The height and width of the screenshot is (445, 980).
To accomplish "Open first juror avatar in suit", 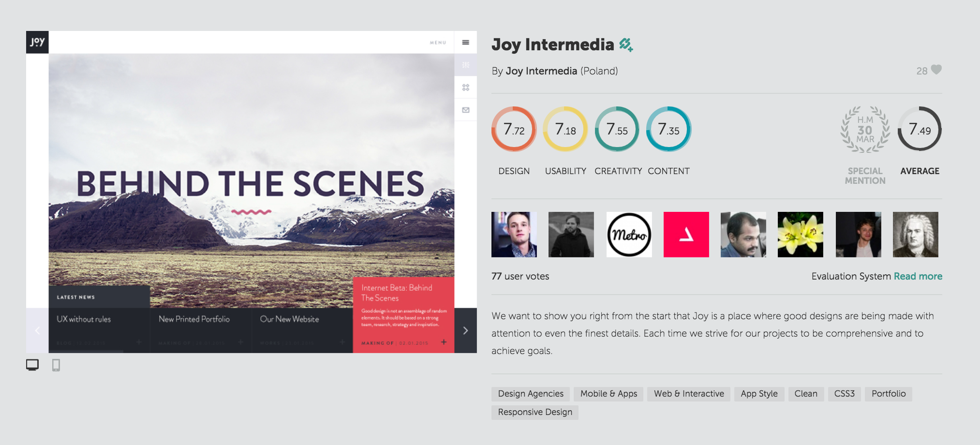I will pyautogui.click(x=514, y=235).
